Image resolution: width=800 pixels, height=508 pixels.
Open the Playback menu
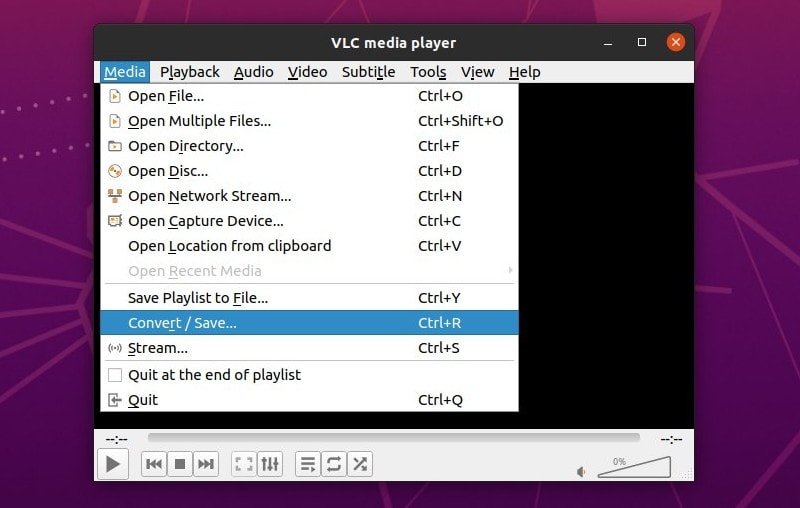pyautogui.click(x=190, y=72)
